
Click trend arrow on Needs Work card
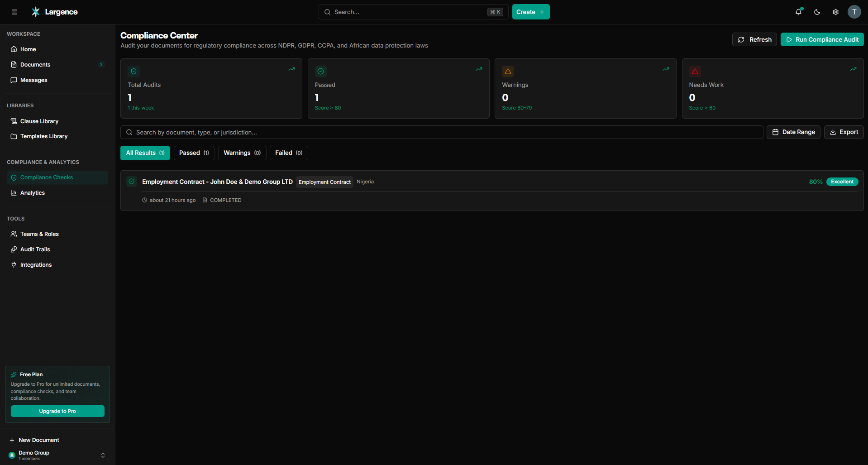point(853,69)
